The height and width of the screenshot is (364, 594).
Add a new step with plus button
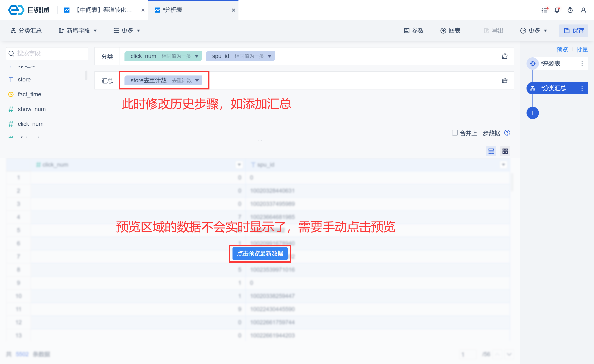pos(532,113)
